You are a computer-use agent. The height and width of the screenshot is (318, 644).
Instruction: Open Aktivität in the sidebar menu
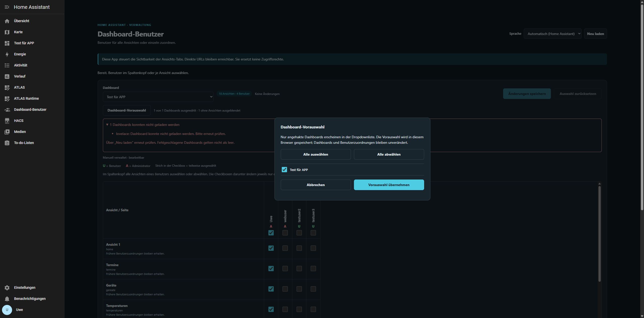[x=32, y=65]
